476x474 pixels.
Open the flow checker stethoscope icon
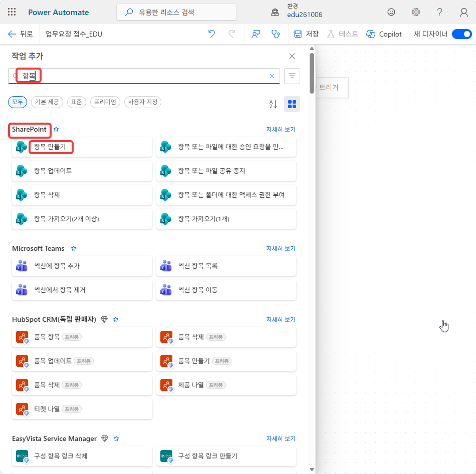(x=276, y=34)
